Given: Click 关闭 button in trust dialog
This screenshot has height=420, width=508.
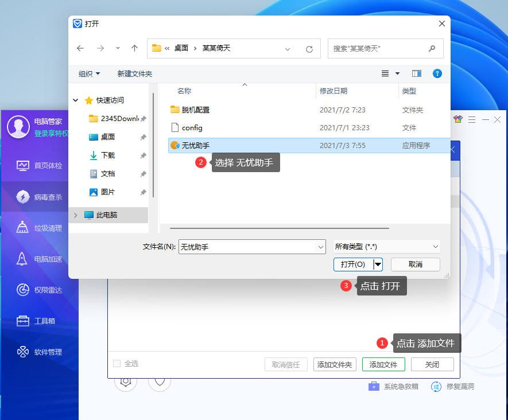Looking at the screenshot, I should 432,364.
